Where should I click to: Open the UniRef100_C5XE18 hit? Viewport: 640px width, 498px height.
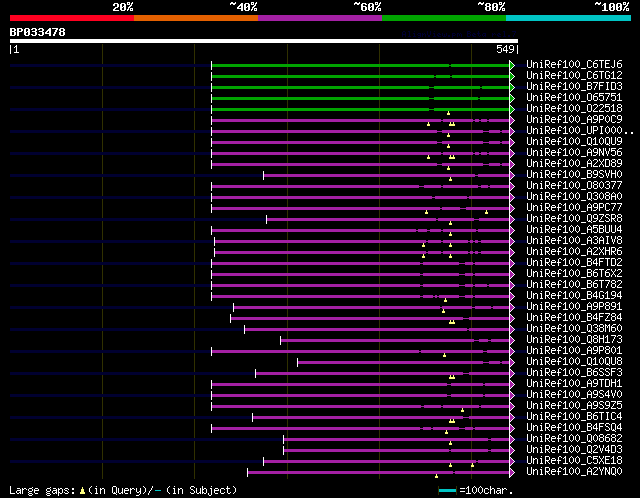574,461
